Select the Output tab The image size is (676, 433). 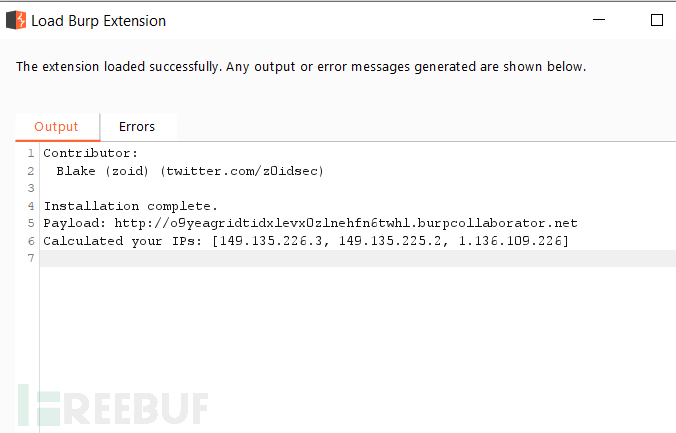click(56, 127)
